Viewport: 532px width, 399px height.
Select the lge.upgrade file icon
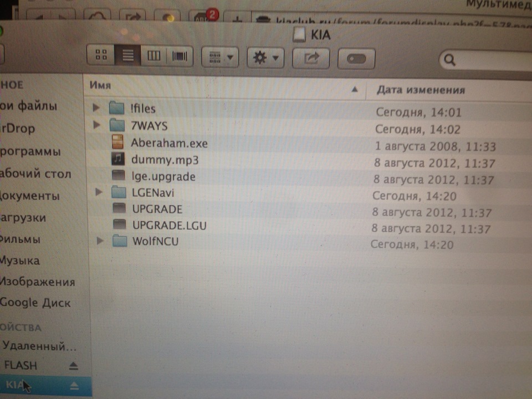(x=119, y=176)
